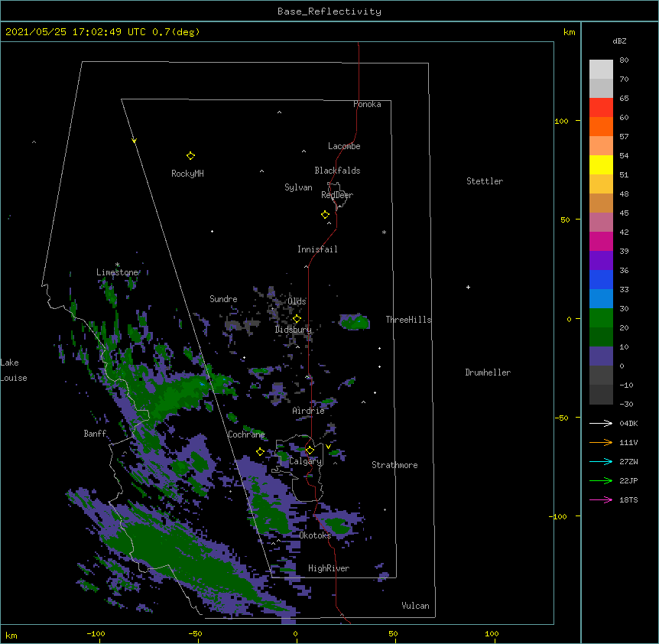Click the Stettler label
The width and height of the screenshot is (659, 644).
point(485,181)
